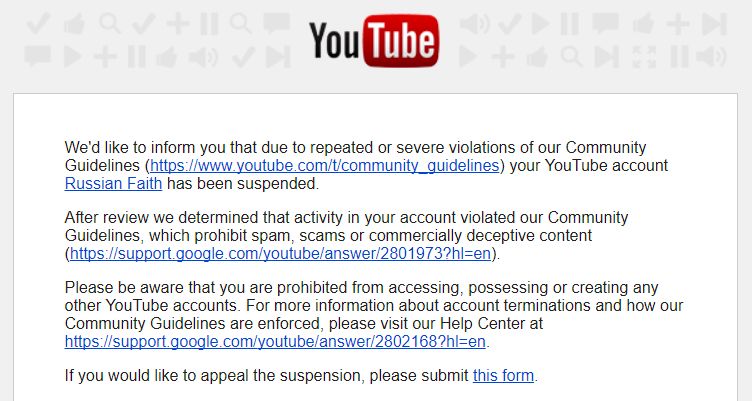Click pause icon between fullscreen and speaker icons
Screen dimensions: 752x401
[679, 57]
